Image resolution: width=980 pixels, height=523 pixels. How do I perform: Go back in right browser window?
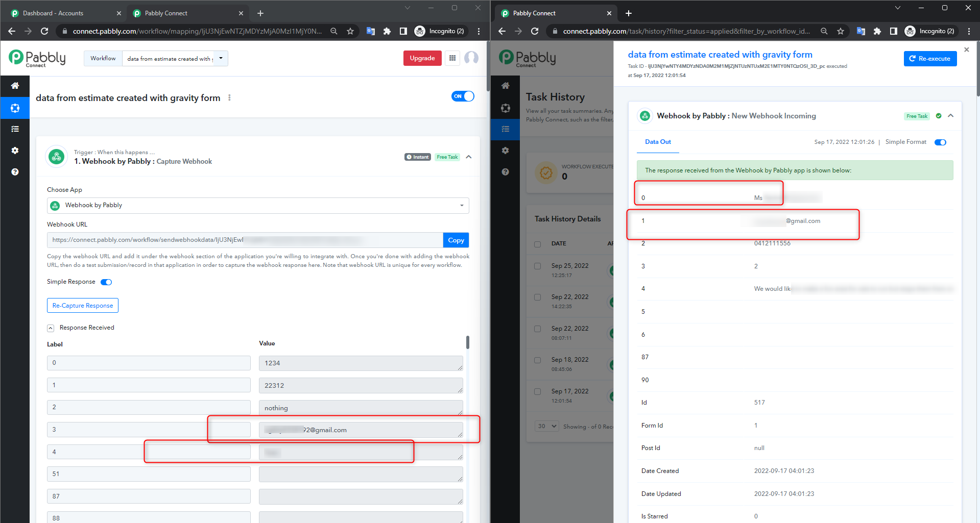[x=502, y=31]
